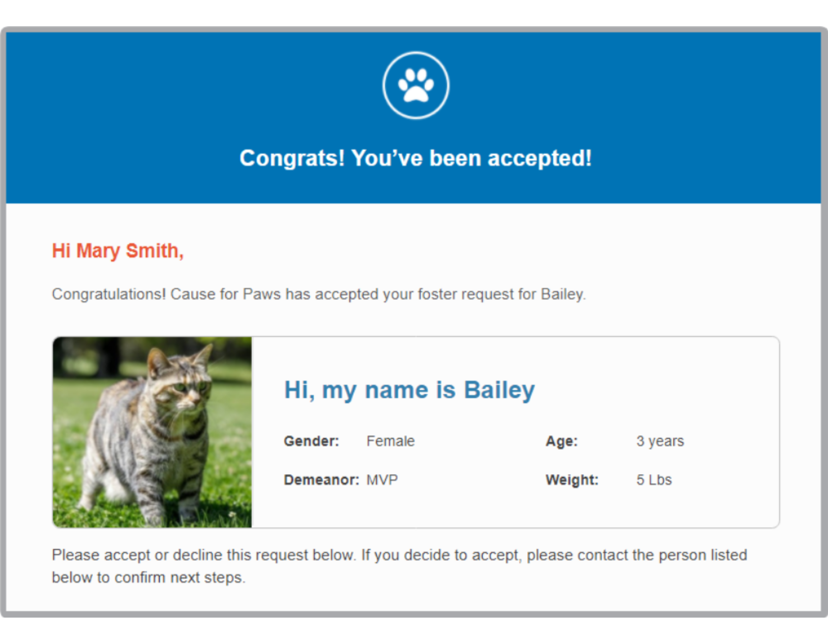Click the "5 Lbs" weight value
This screenshot has height=644, width=828.
click(x=654, y=480)
